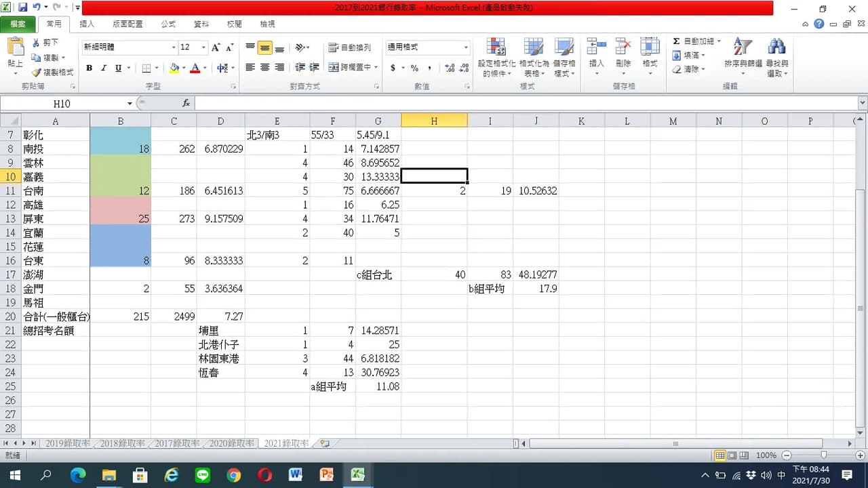868x488 pixels.
Task: Decrease font size with the small A button
Action: tap(229, 47)
